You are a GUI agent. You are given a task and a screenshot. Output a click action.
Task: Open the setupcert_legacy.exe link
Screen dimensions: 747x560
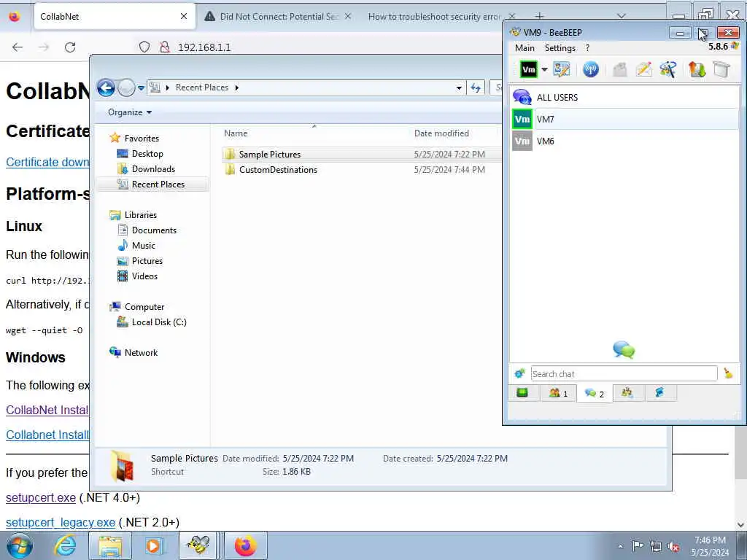[x=61, y=522]
